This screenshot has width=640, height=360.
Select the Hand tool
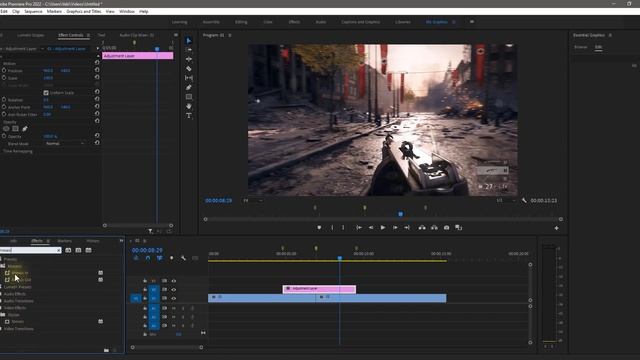[x=189, y=106]
